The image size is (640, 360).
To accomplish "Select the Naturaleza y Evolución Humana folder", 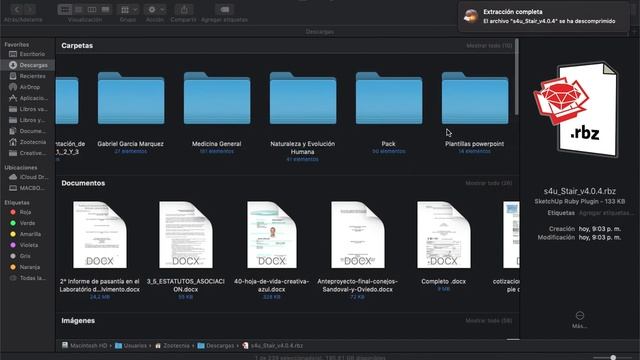I will (x=303, y=98).
